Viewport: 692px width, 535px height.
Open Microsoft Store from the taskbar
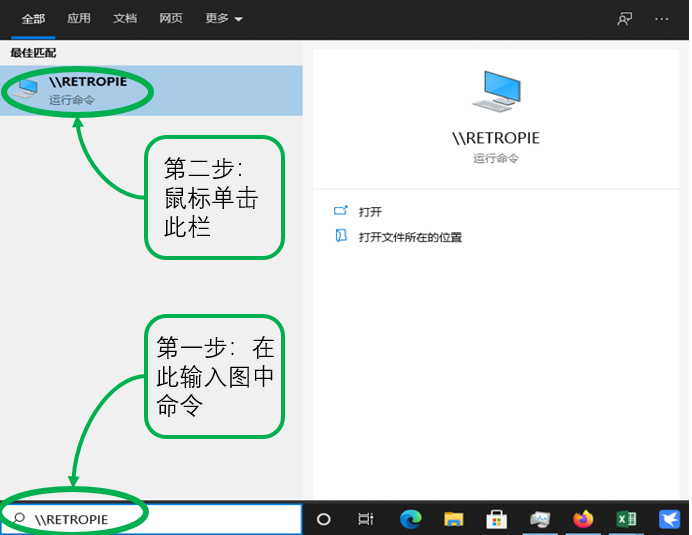(496, 519)
